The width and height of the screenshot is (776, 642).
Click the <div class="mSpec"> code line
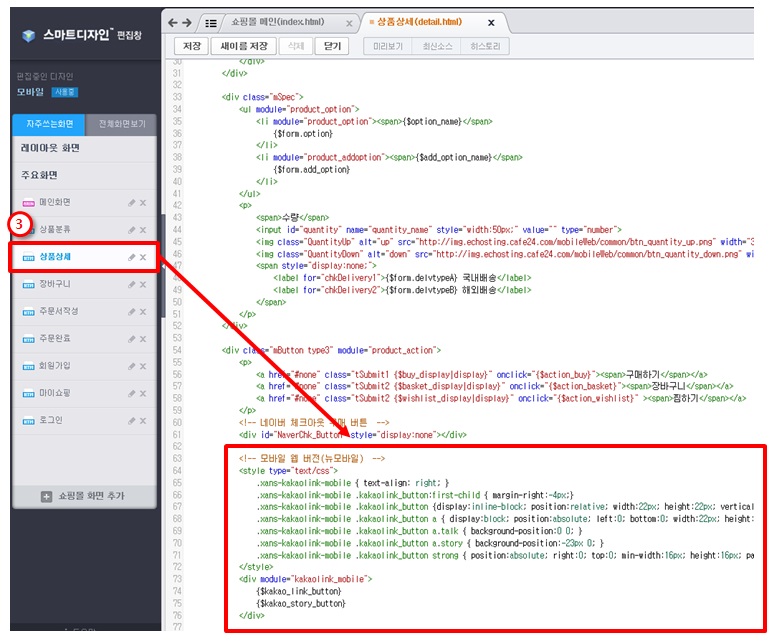262,97
